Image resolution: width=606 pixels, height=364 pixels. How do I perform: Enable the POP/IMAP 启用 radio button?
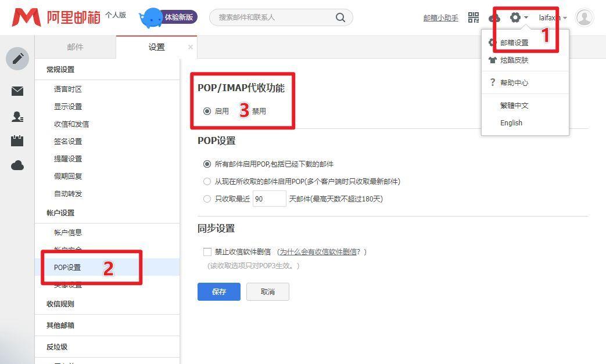point(208,111)
